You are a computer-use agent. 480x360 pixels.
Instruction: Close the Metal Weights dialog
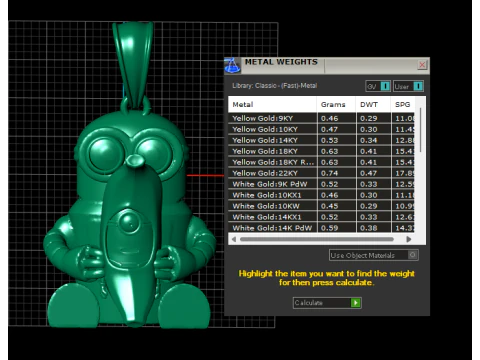coord(422,65)
